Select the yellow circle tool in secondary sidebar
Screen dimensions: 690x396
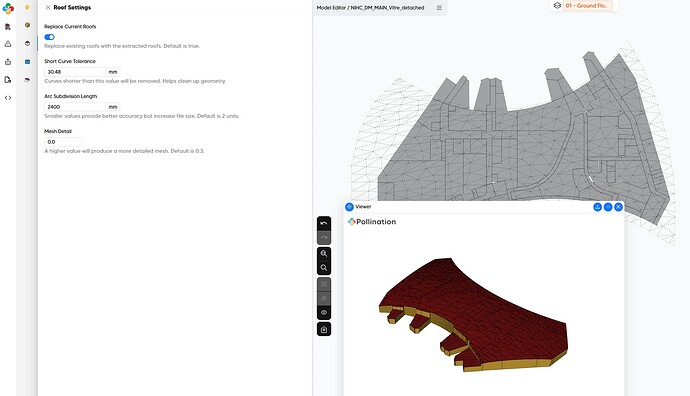27,7
